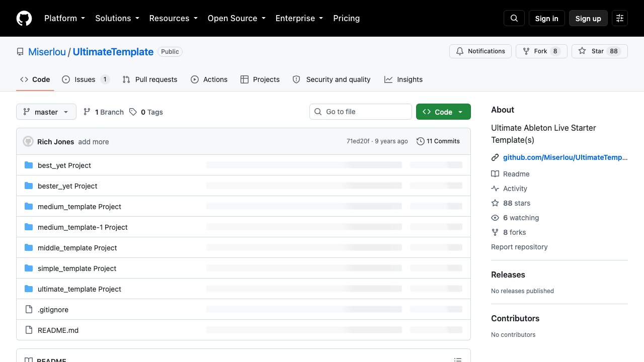Click the repository icon beside Miserlou
This screenshot has height=362, width=644.
coord(20,52)
